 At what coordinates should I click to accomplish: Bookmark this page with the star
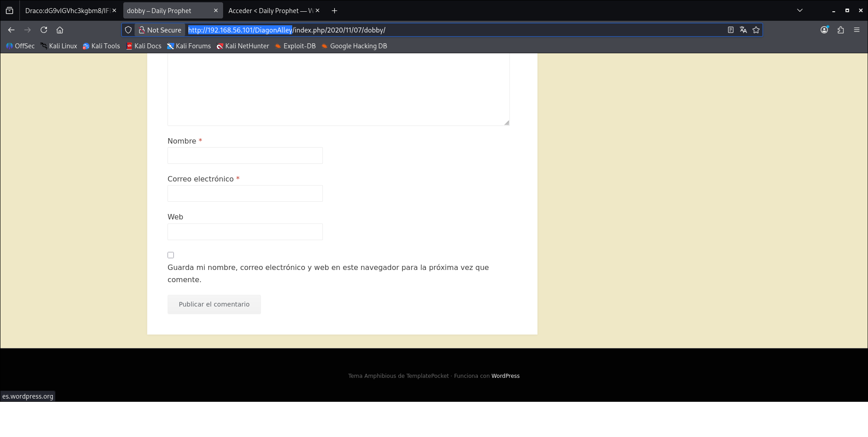click(756, 30)
